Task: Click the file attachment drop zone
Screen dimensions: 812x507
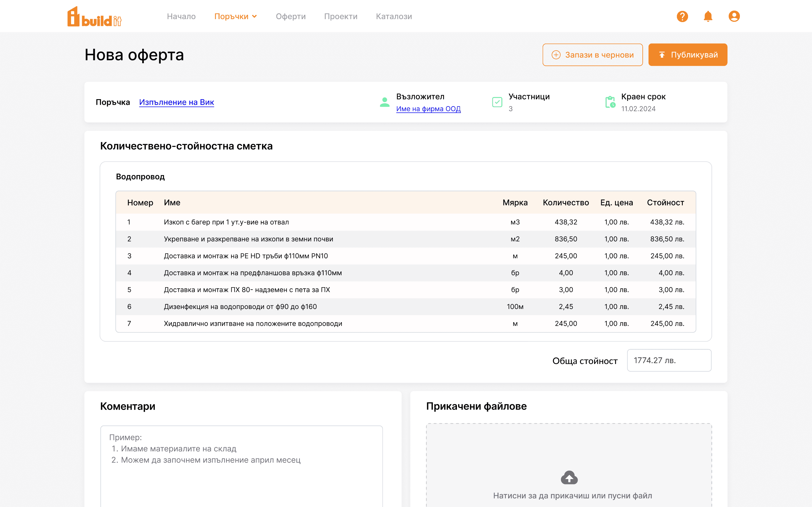Action: pyautogui.click(x=569, y=466)
